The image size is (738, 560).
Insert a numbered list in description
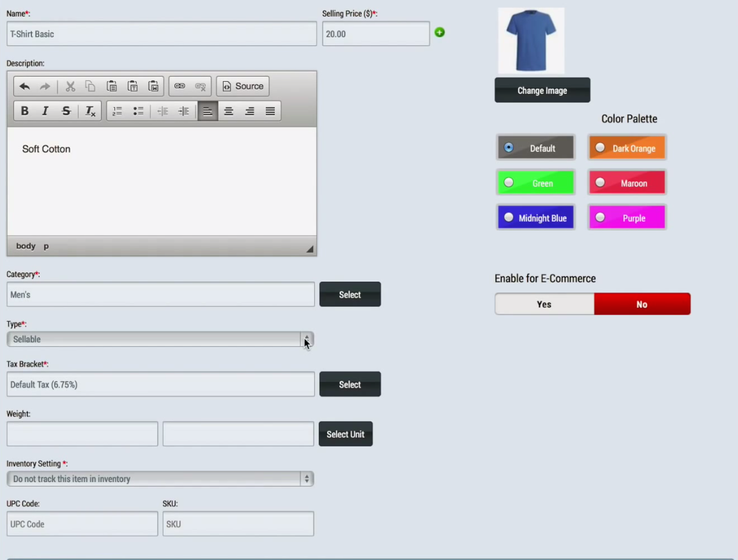point(118,111)
